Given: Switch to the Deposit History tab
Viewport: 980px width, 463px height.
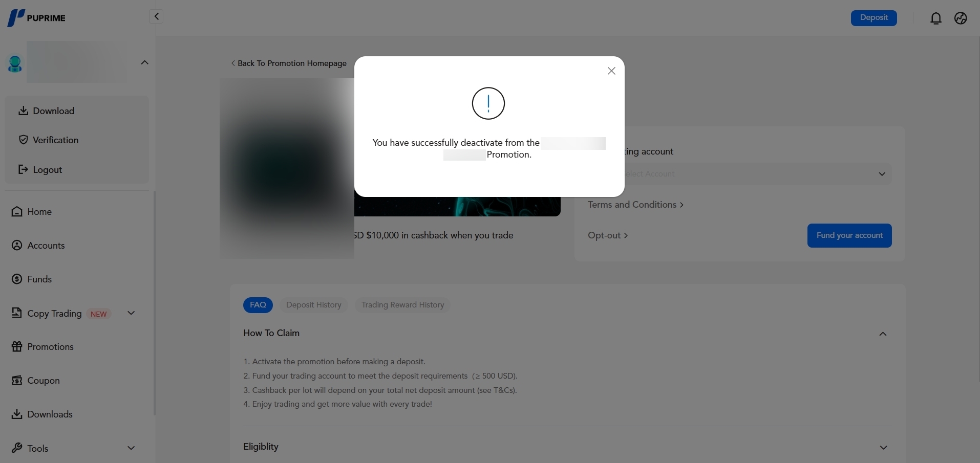Looking at the screenshot, I should click(314, 305).
